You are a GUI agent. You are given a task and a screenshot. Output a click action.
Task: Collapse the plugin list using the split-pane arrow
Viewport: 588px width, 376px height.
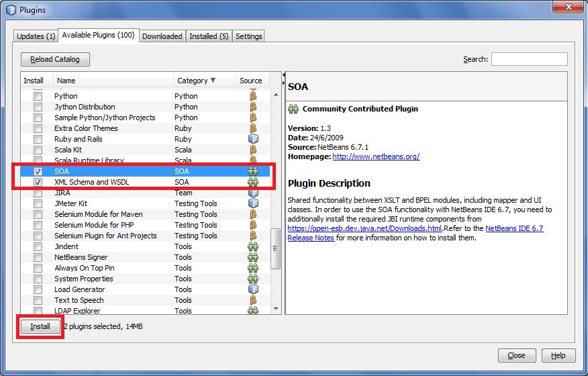click(284, 75)
